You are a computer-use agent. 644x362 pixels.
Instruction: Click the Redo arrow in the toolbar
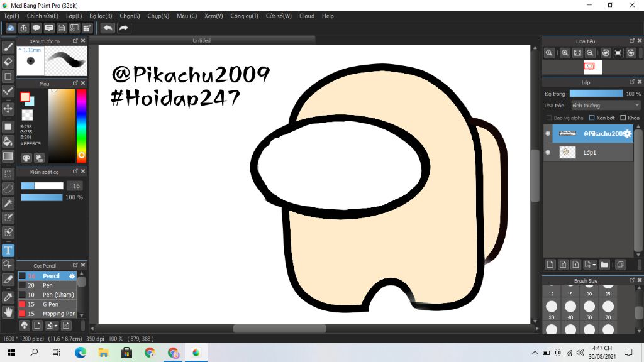click(123, 28)
